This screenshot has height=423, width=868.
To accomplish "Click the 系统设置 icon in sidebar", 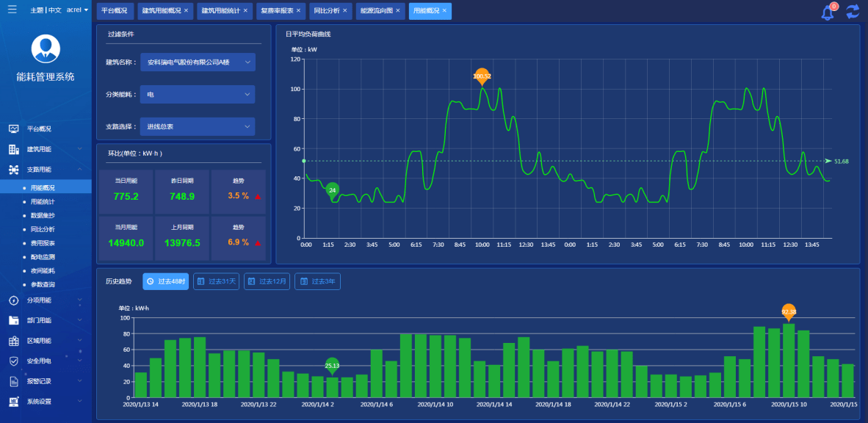I will [x=13, y=402].
